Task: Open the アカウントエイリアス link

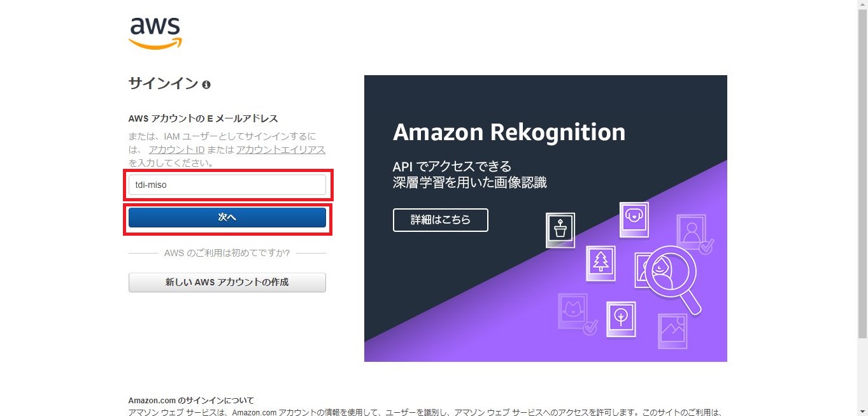Action: click(x=281, y=150)
